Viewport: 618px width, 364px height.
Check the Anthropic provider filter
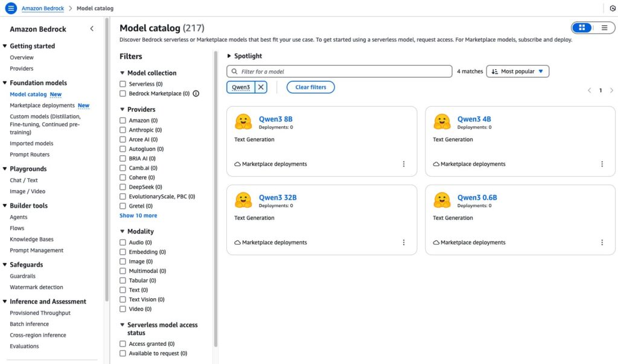[123, 130]
